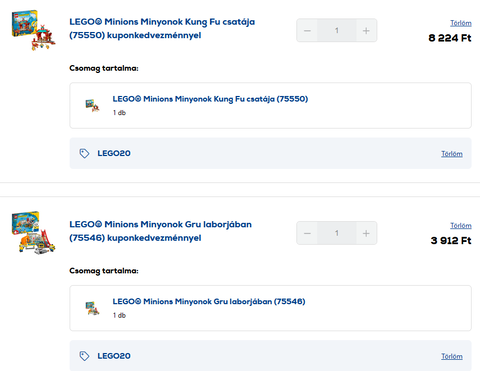Click small Kung Fu csatája package content thumbnail

pyautogui.click(x=92, y=105)
